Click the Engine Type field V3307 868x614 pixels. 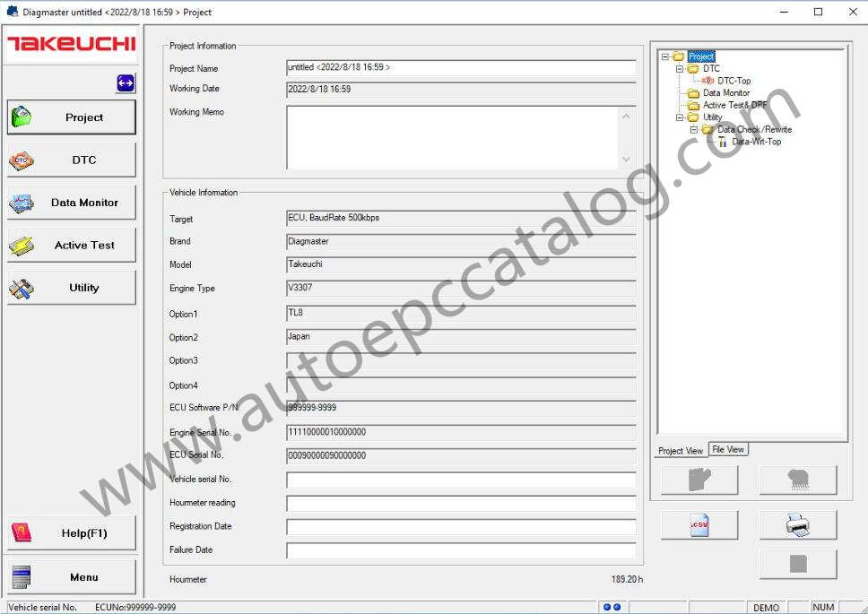pyautogui.click(x=461, y=289)
